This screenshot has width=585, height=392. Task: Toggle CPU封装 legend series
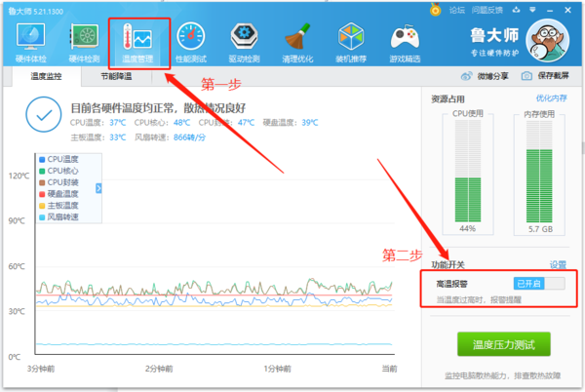coord(58,182)
